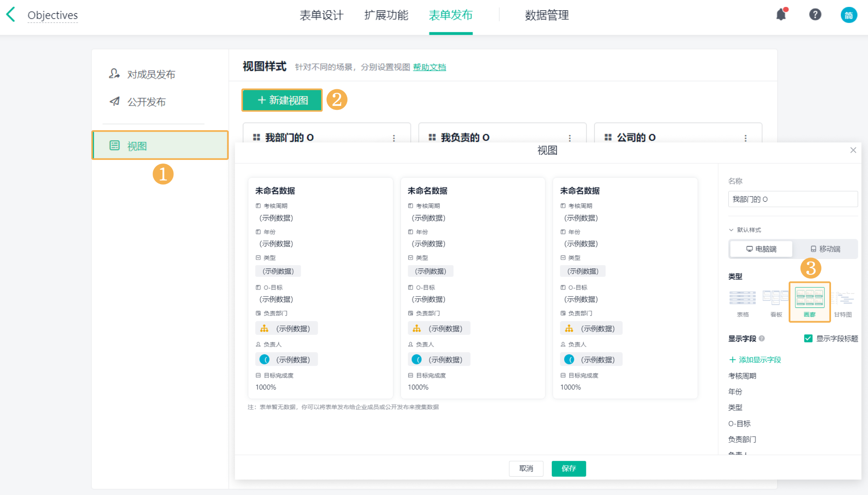This screenshot has width=868, height=495.
Task: Click the 公司的 O view title
Action: click(x=636, y=137)
